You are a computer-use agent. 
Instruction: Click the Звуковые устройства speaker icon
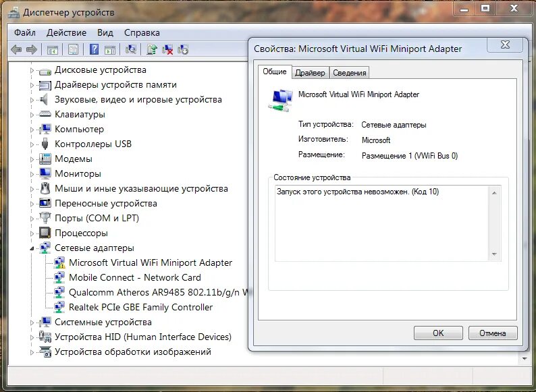(x=45, y=100)
